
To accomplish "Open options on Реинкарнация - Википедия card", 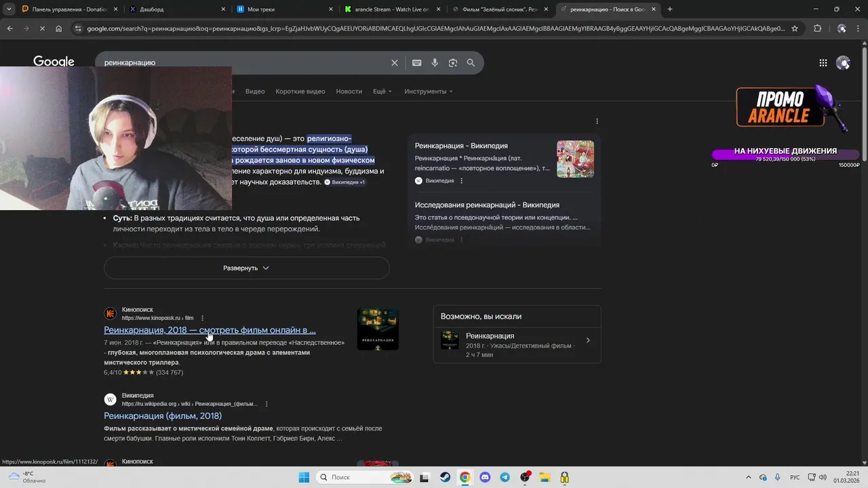I will 462,181.
